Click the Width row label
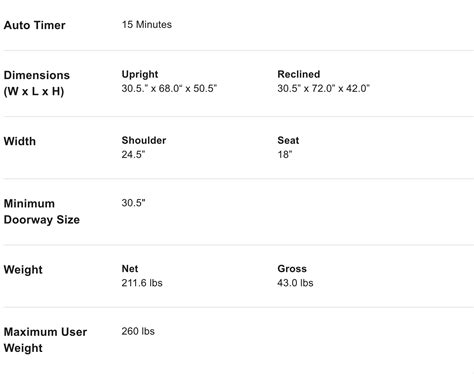Screen dimensions: 474x374 20,141
